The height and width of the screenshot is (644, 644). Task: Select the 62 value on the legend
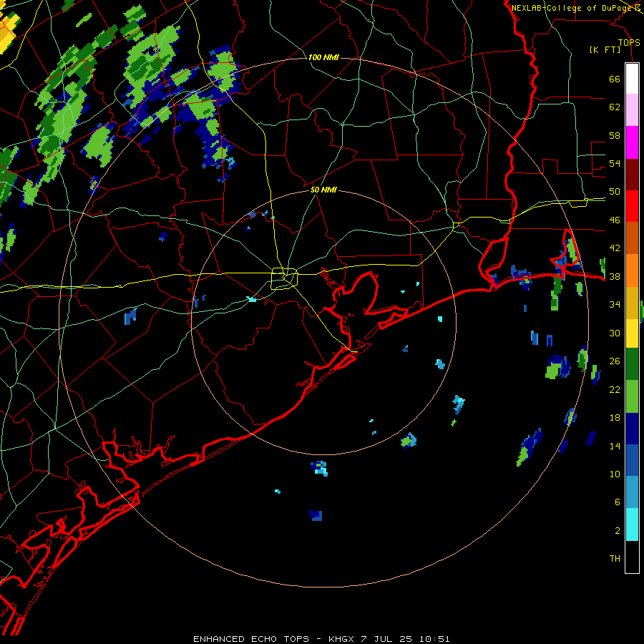[615, 107]
